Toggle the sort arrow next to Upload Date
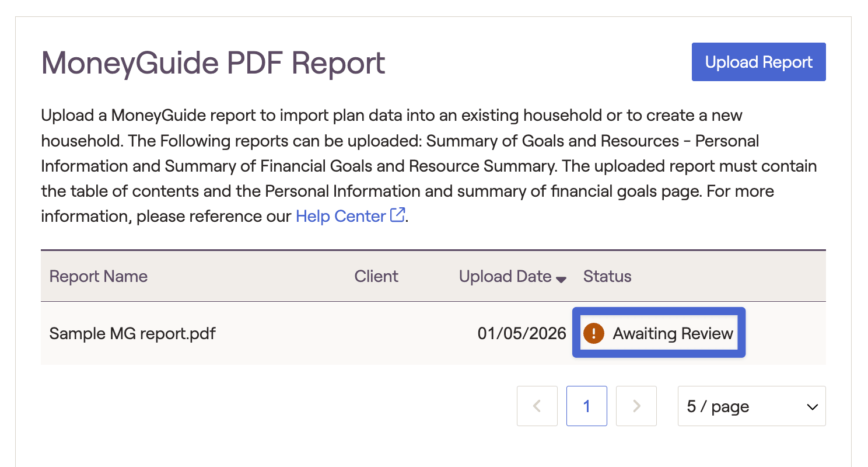Viewport: 868px width, 467px height. tap(561, 280)
